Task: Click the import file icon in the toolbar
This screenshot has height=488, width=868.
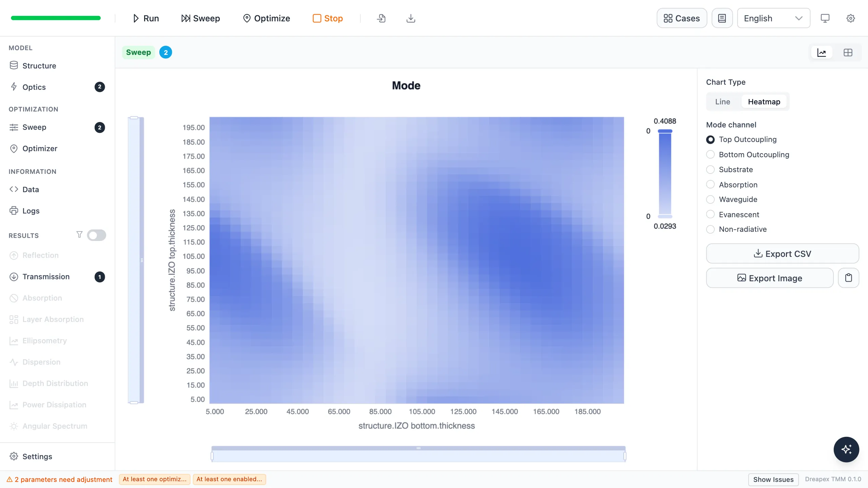Action: (381, 18)
